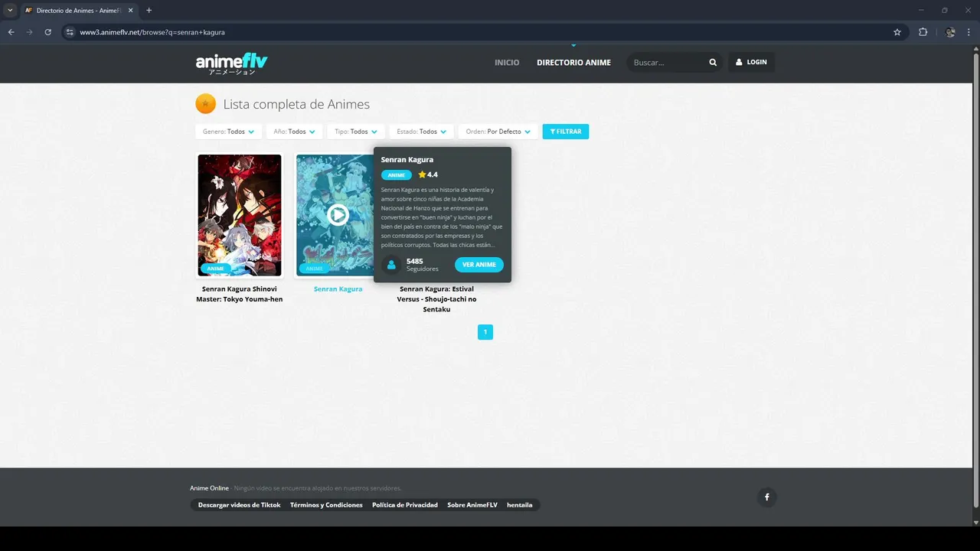Viewport: 980px width, 551px height.
Task: Click the AnimeFLV logo
Action: pyautogui.click(x=231, y=64)
